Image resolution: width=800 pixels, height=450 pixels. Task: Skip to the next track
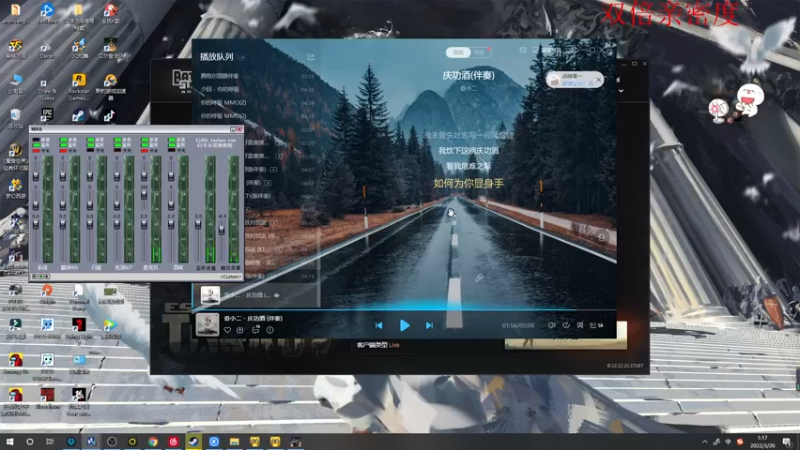point(430,326)
